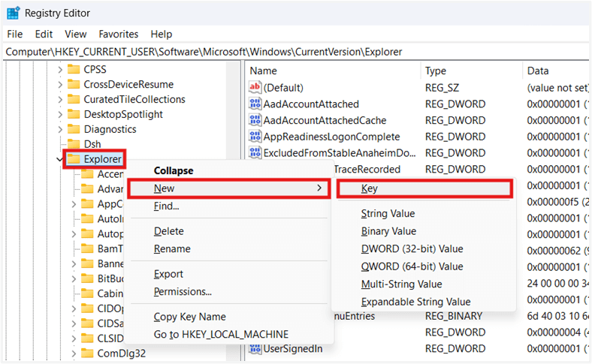Click the Diagnostics folder icon
The image size is (592, 364).
coord(74,129)
